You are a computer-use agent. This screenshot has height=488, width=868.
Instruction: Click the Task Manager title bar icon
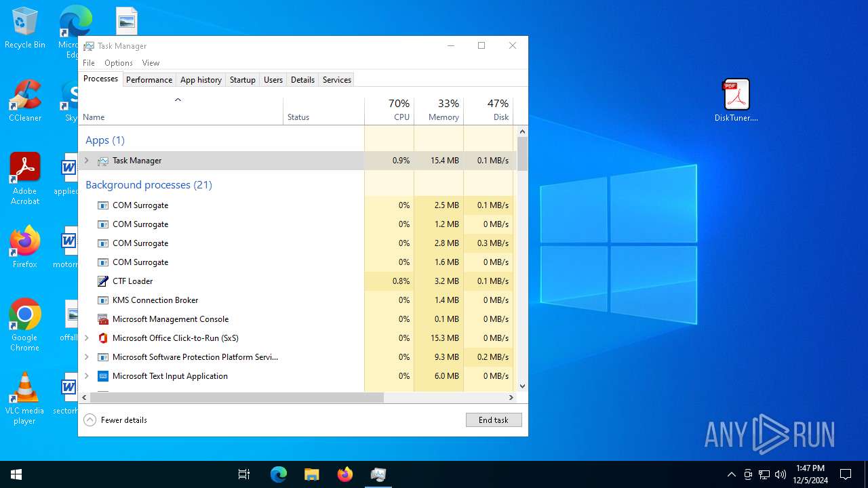coord(89,46)
